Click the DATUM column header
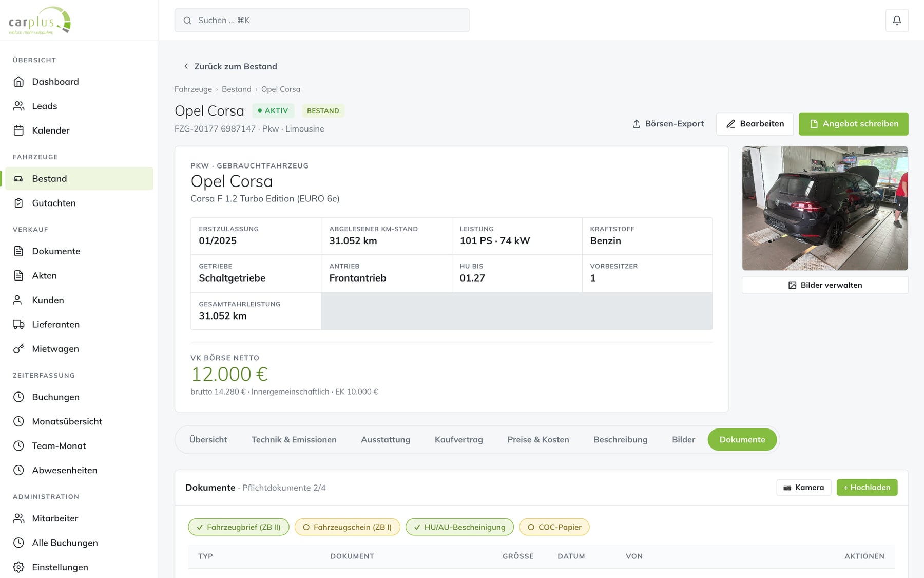Viewport: 924px width, 578px height. 571,556
